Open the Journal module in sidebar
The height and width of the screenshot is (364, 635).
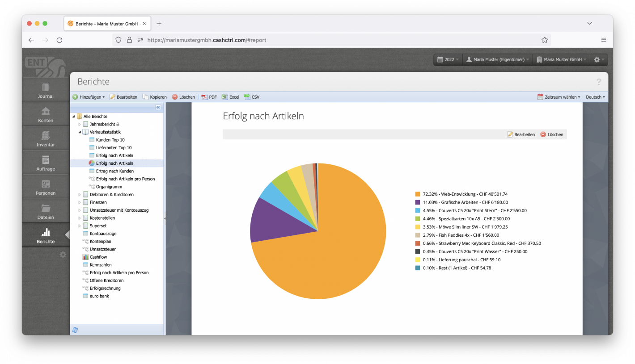(x=46, y=90)
